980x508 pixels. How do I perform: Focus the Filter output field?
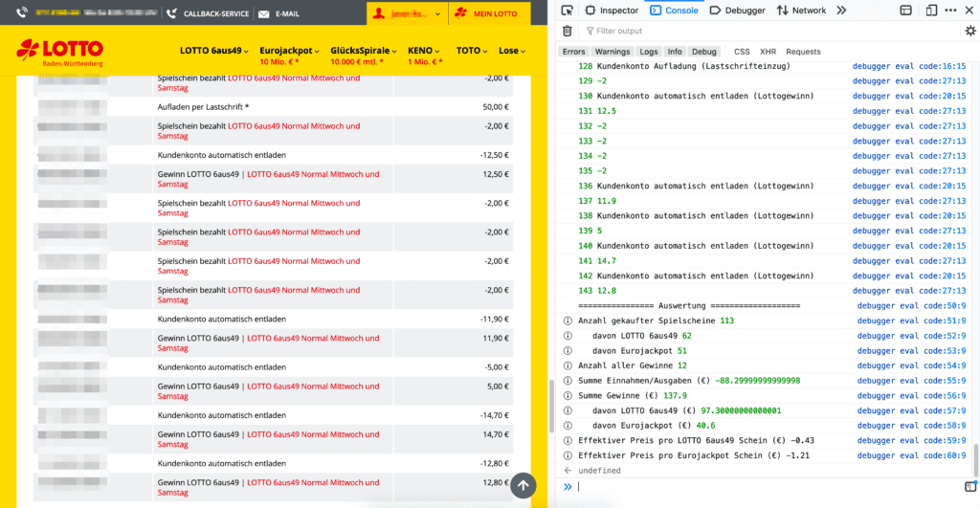pyautogui.click(x=772, y=31)
